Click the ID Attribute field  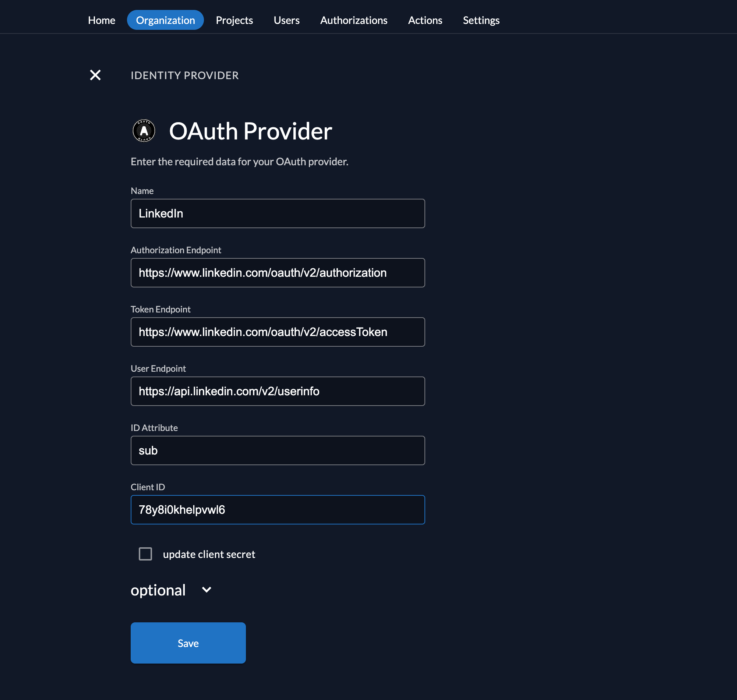[x=278, y=450]
